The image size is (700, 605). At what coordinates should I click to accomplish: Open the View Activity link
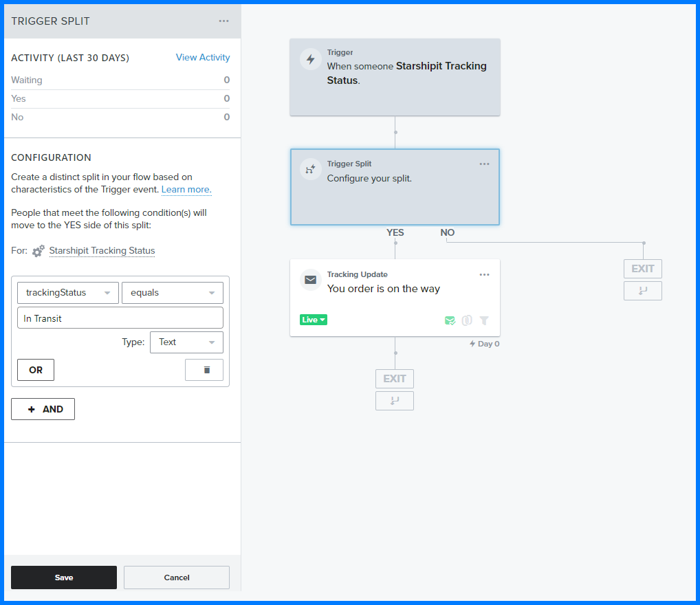pyautogui.click(x=203, y=58)
